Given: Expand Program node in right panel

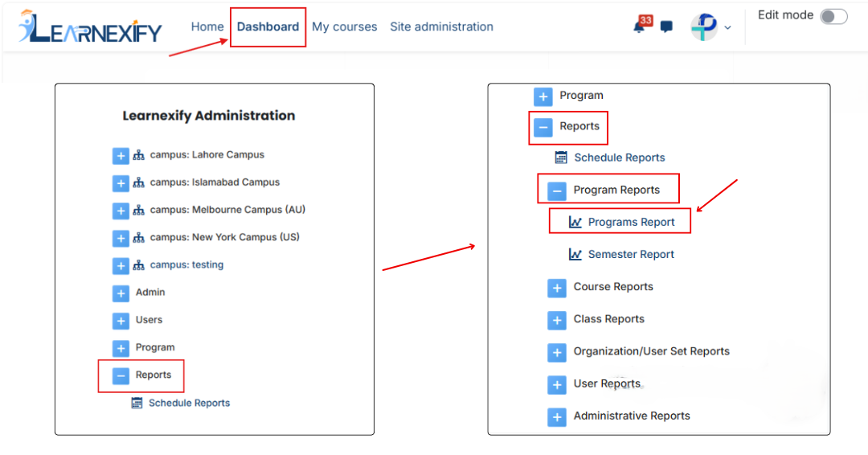Looking at the screenshot, I should [543, 96].
